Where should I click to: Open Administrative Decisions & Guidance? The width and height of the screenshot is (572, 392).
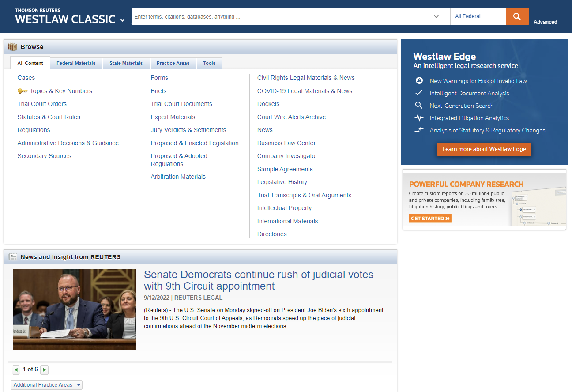tap(68, 143)
